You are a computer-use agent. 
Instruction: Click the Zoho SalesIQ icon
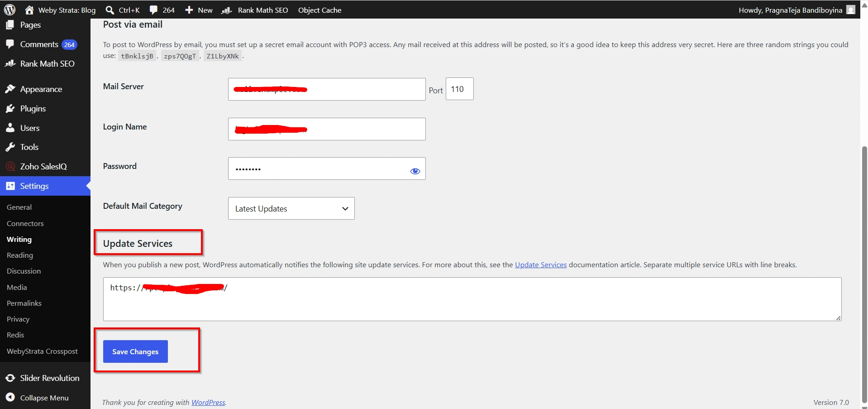(x=10, y=166)
